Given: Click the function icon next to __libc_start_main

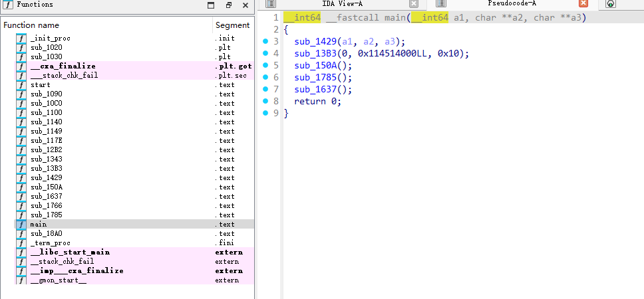Looking at the screenshot, I should coord(21,252).
